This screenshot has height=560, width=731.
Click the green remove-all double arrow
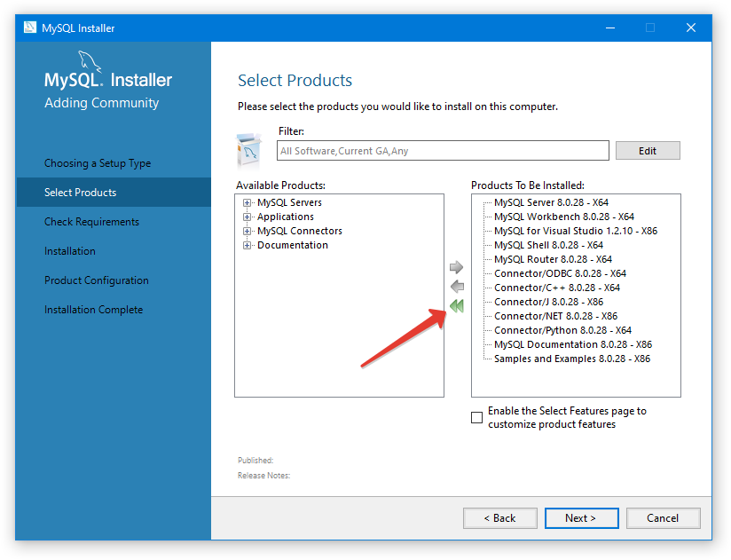coord(457,306)
